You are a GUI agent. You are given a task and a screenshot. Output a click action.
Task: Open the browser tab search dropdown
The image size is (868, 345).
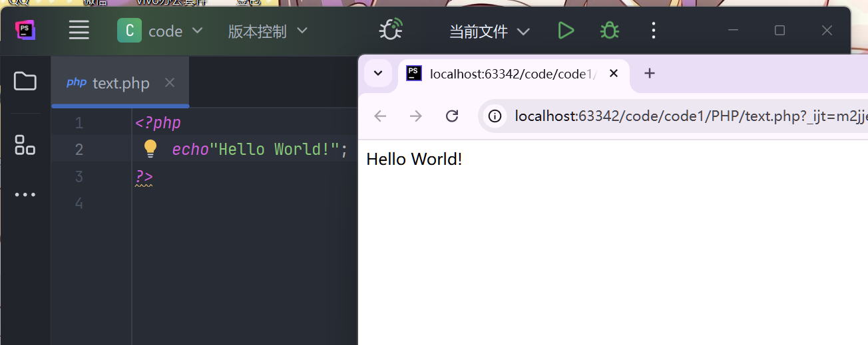pyautogui.click(x=378, y=73)
